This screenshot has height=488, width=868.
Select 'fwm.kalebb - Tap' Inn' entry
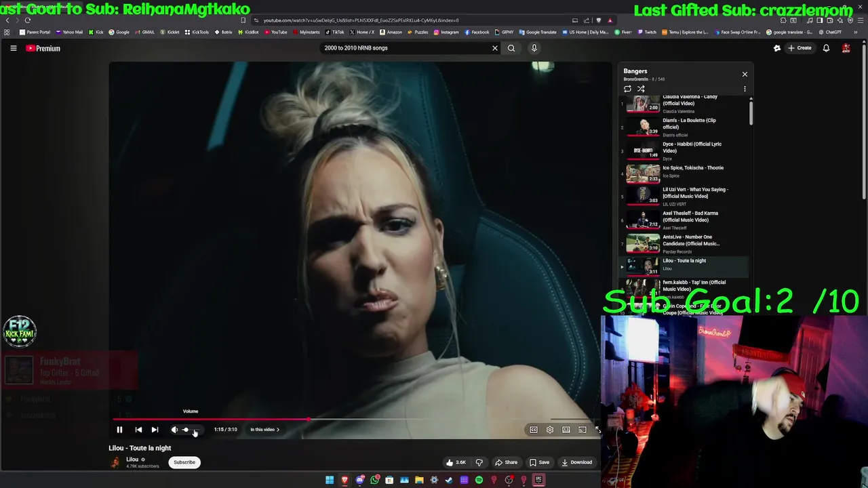685,289
